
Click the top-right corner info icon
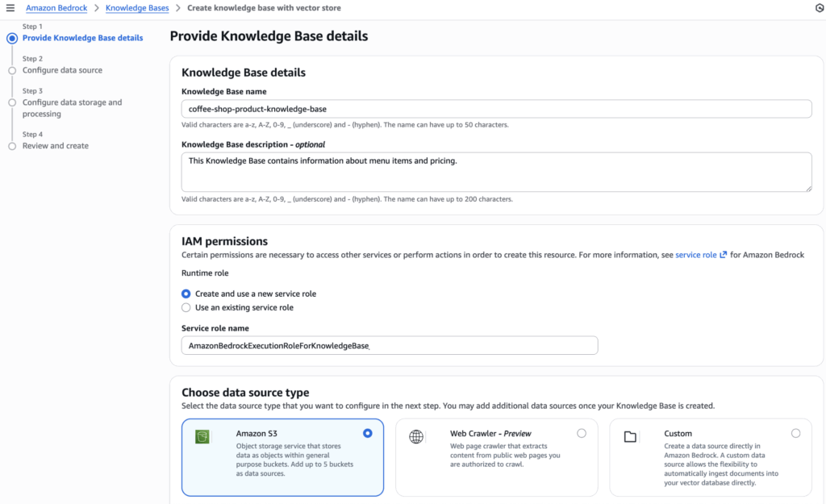click(x=820, y=8)
